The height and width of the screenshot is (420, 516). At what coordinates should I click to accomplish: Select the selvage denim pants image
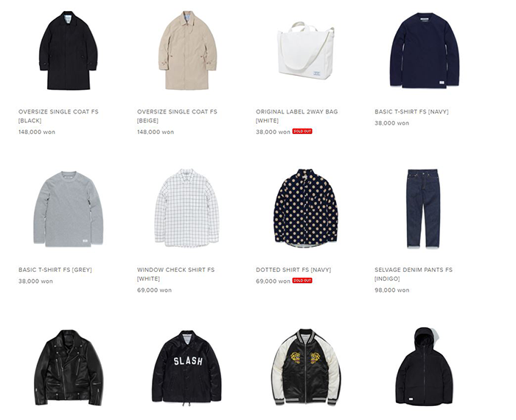click(x=423, y=209)
